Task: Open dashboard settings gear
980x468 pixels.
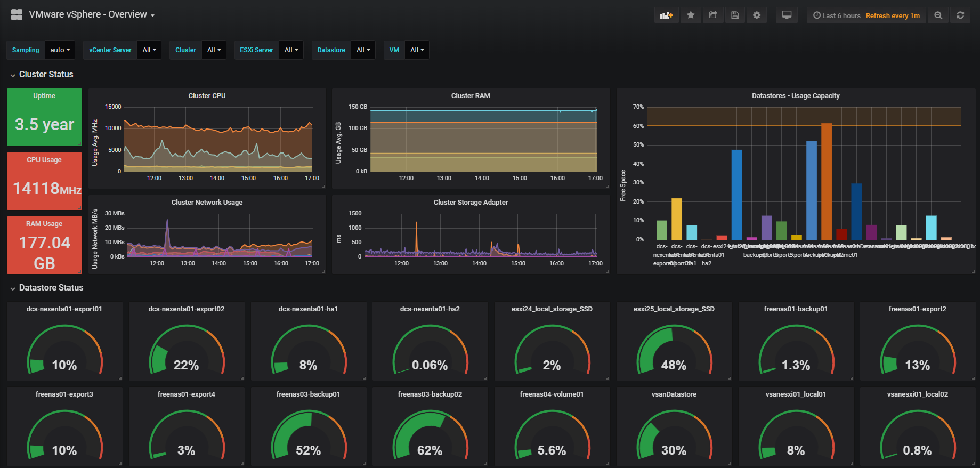Action: (x=757, y=15)
